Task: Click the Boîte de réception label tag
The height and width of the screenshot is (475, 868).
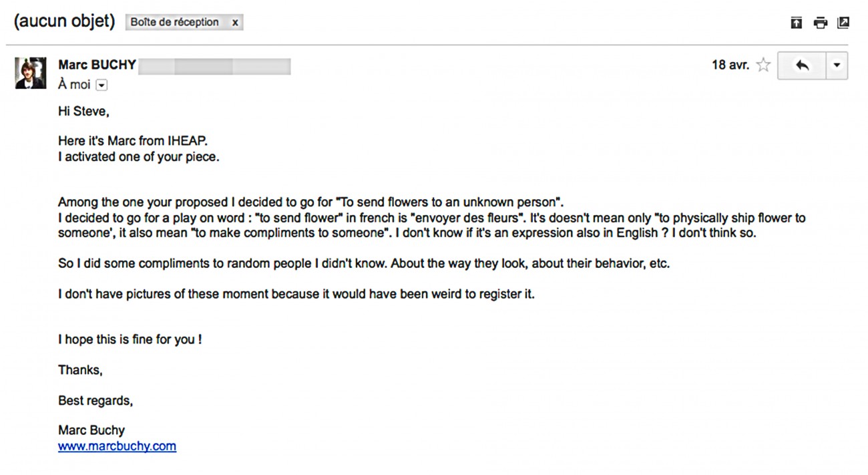Action: pos(175,22)
